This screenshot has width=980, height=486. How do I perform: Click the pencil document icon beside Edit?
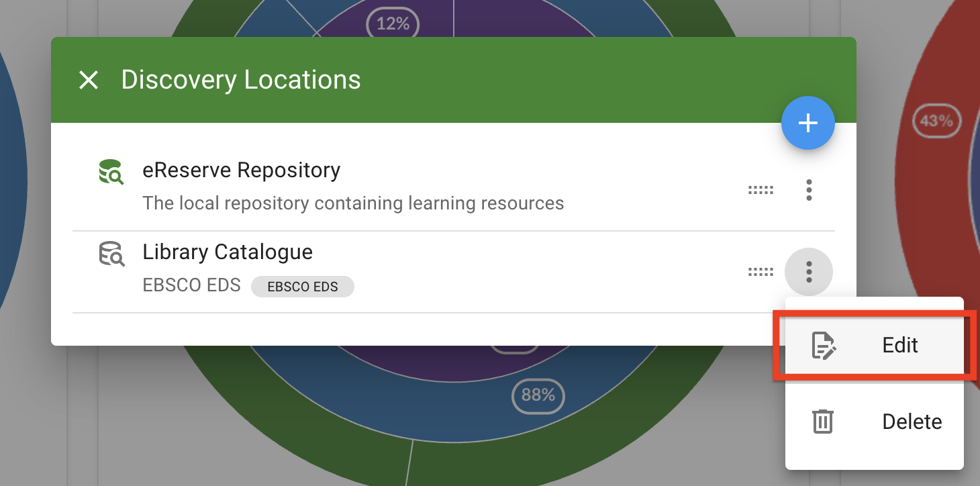[824, 346]
